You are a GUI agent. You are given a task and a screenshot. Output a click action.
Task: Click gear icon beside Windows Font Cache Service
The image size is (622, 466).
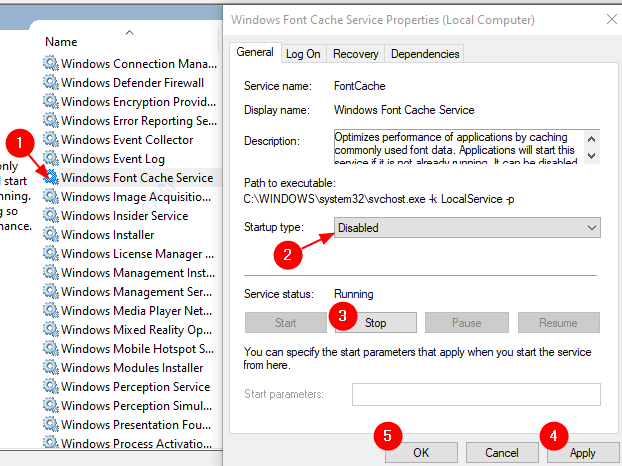[51, 178]
